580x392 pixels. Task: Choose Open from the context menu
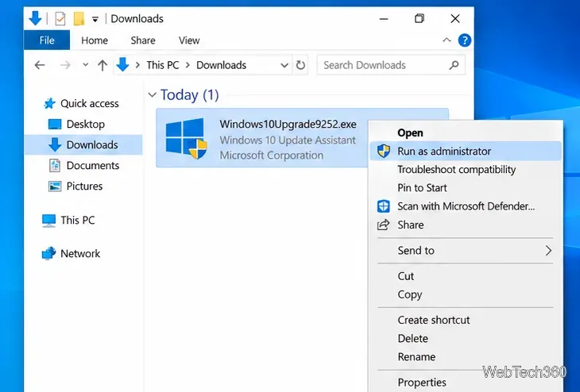tap(410, 133)
